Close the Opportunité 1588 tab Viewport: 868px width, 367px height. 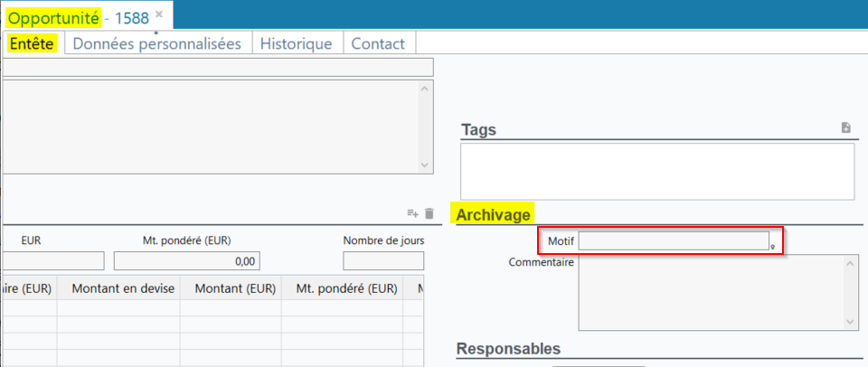coord(159,14)
